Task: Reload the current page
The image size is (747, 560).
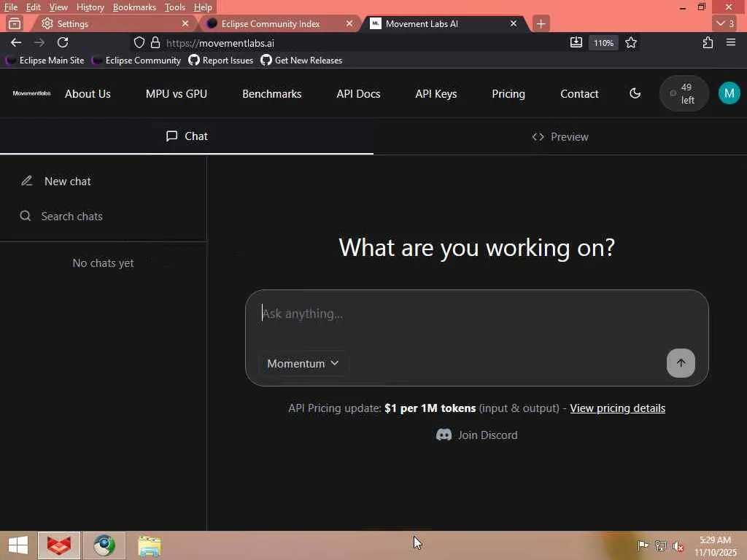Action: [63, 42]
